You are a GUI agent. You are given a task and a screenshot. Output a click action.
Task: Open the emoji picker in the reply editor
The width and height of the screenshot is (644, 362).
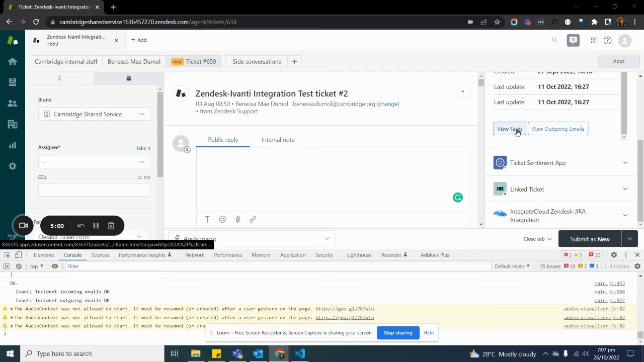point(222,219)
